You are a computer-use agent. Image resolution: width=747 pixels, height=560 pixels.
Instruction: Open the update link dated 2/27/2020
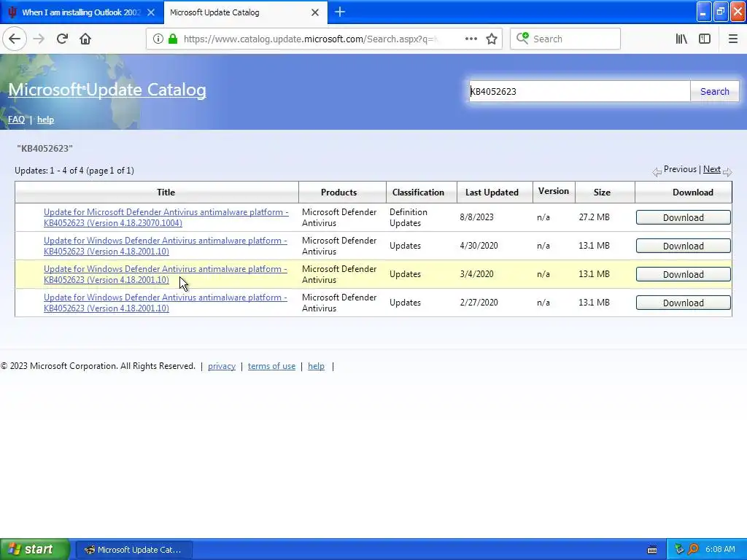click(165, 303)
